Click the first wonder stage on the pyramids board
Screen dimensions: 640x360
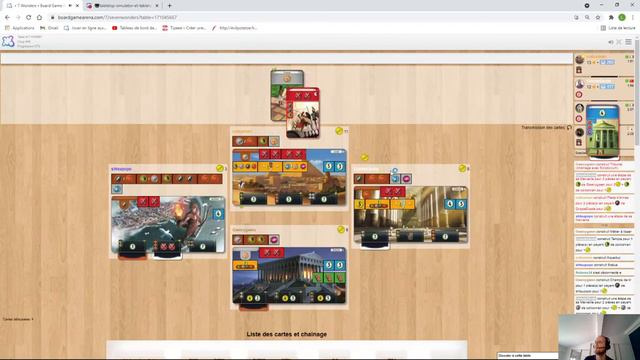tap(253, 199)
